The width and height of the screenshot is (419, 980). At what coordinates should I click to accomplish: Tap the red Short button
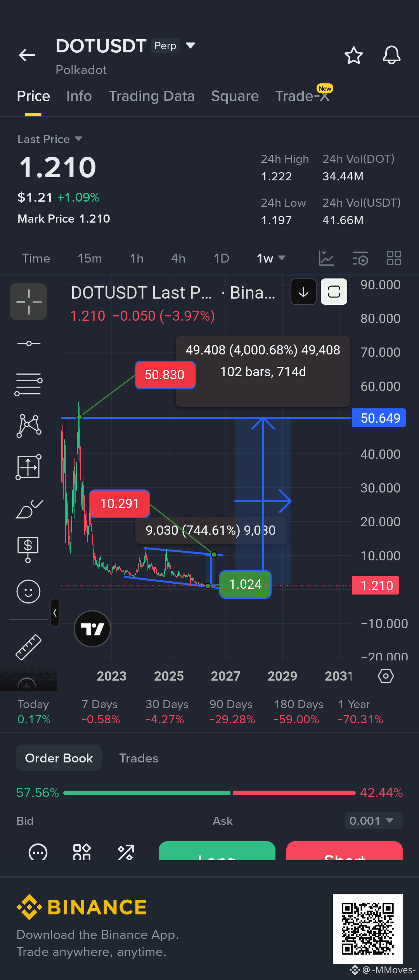click(345, 850)
